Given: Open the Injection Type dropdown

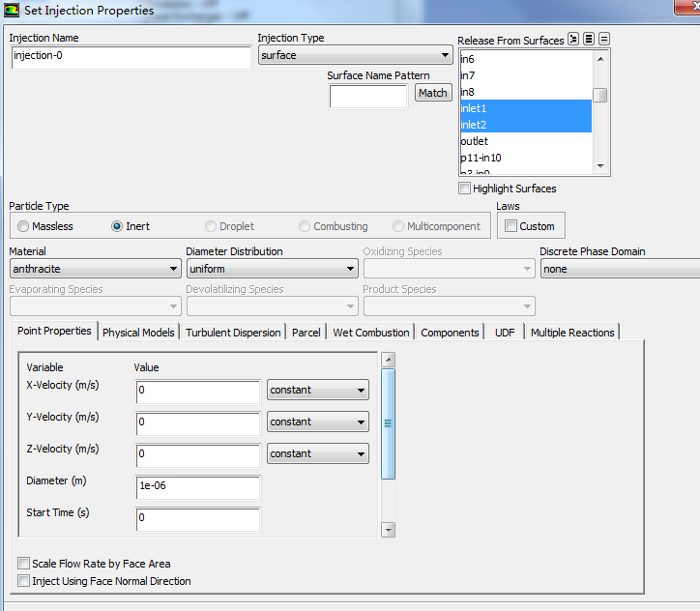Looking at the screenshot, I should 356,55.
